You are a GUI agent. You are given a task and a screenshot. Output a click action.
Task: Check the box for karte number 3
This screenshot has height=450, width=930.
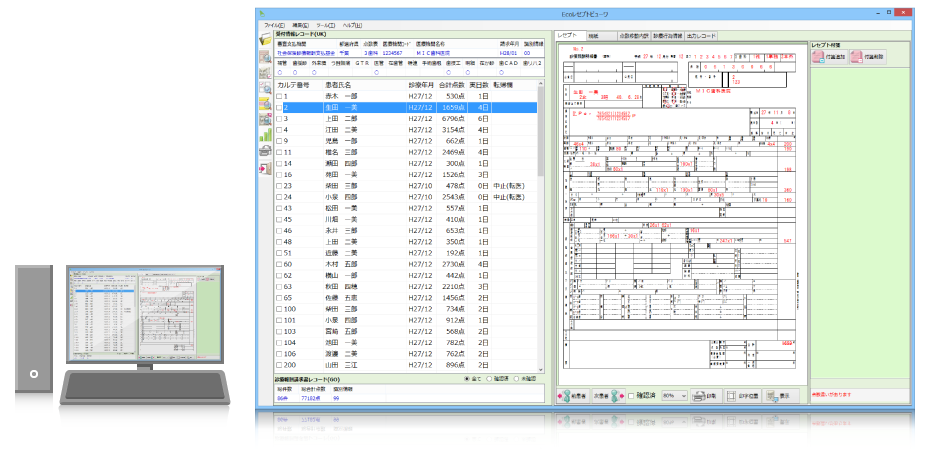pyautogui.click(x=279, y=119)
